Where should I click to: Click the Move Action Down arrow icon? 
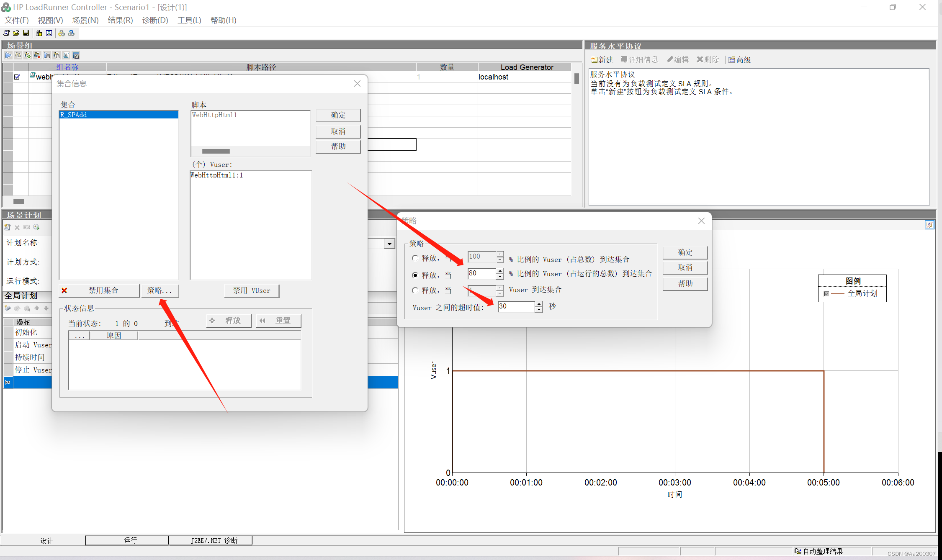(46, 308)
